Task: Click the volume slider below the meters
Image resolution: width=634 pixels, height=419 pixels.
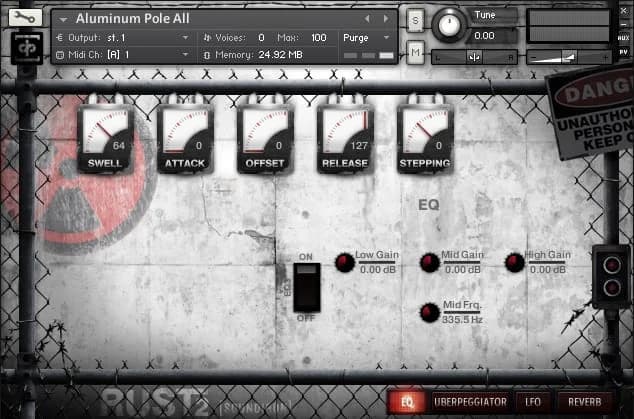Action: pos(566,56)
